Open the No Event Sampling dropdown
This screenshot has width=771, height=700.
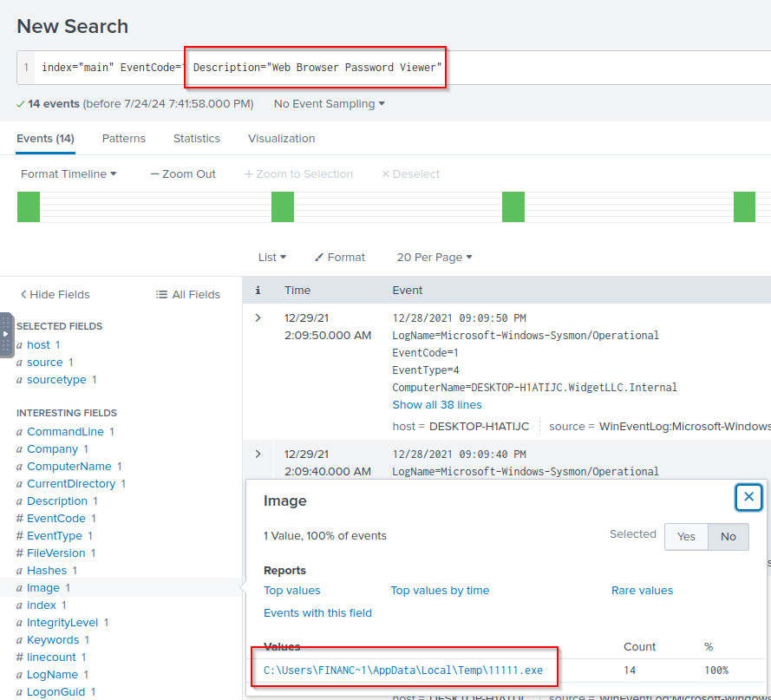coord(329,103)
